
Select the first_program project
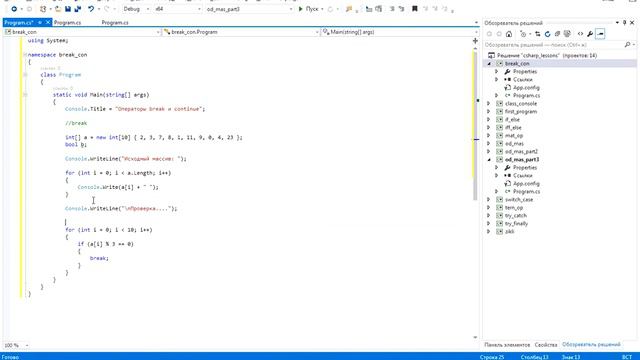[521, 111]
